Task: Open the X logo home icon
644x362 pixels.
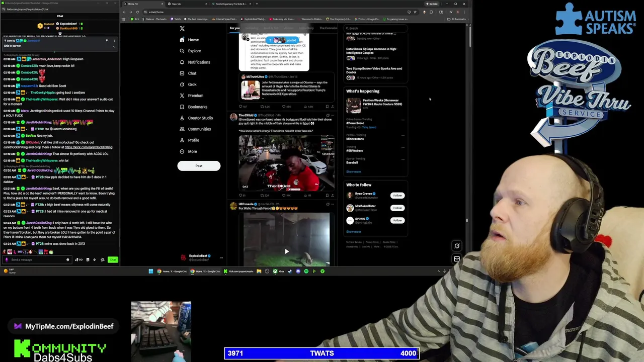Action: [182, 29]
